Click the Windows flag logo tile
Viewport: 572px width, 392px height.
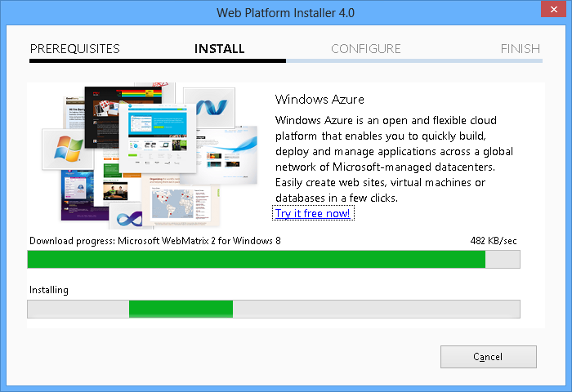(67, 149)
